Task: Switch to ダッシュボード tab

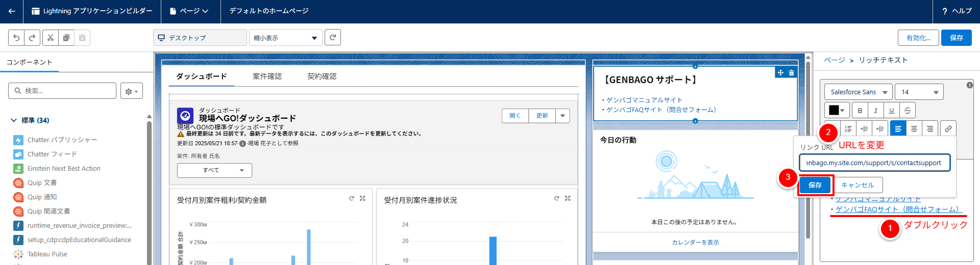Action: (x=201, y=76)
